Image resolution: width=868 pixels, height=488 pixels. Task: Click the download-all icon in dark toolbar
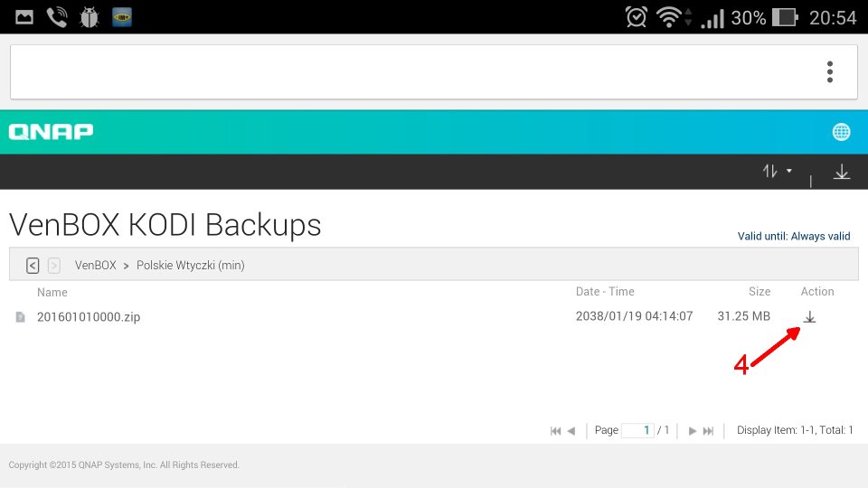[842, 172]
